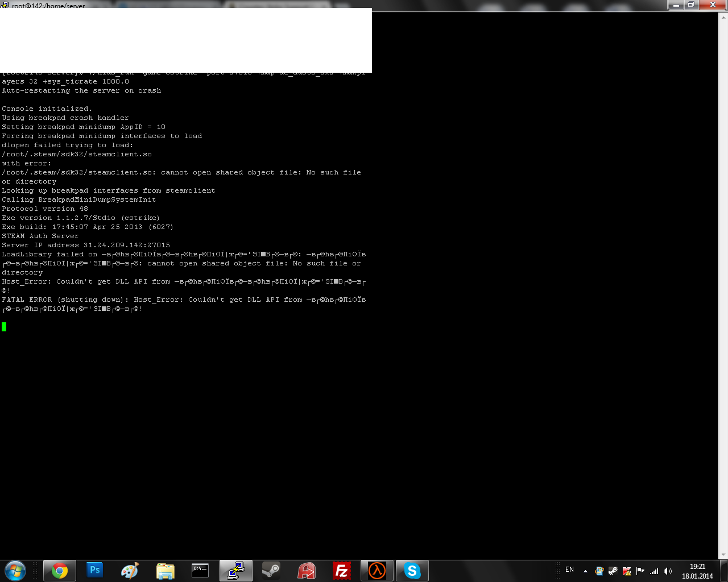Open the clock showing 19:21 18.01.2014

697,571
